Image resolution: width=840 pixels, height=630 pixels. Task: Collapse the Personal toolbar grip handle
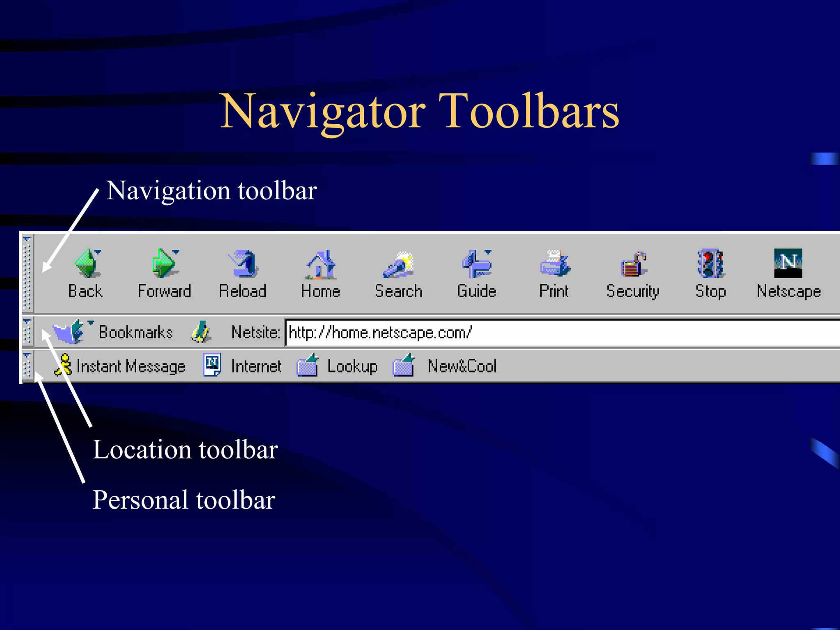tap(27, 365)
